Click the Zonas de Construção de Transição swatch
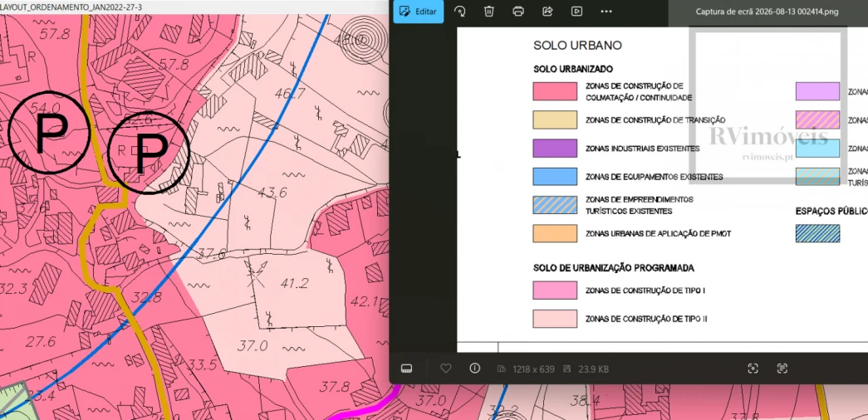The height and width of the screenshot is (420, 868). coord(555,120)
